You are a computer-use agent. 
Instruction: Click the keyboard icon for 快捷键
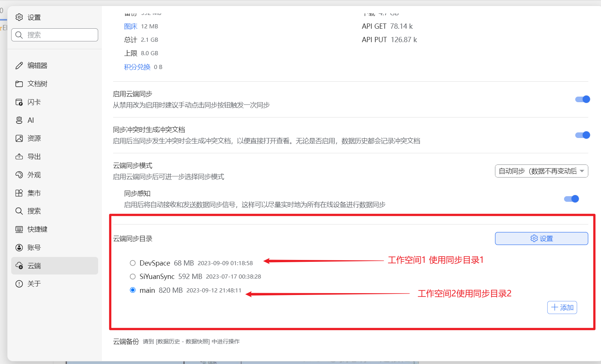(x=19, y=229)
